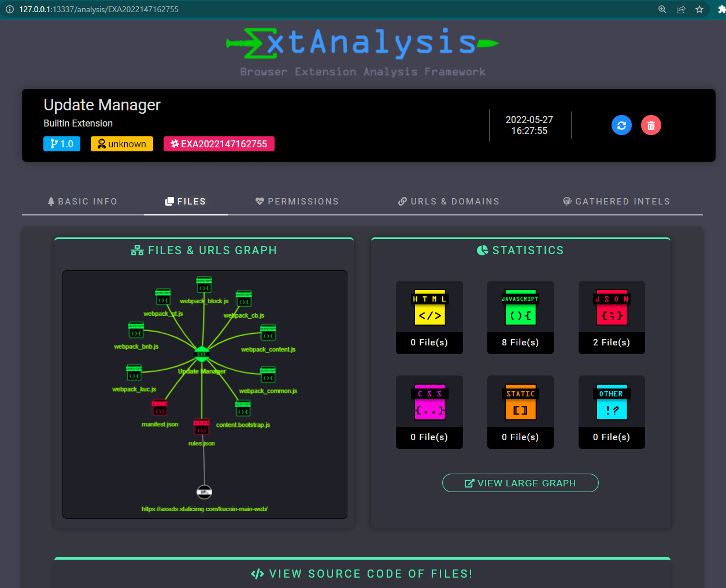726x588 pixels.
Task: Click the View Source Code of Files heading
Action: pos(362,574)
